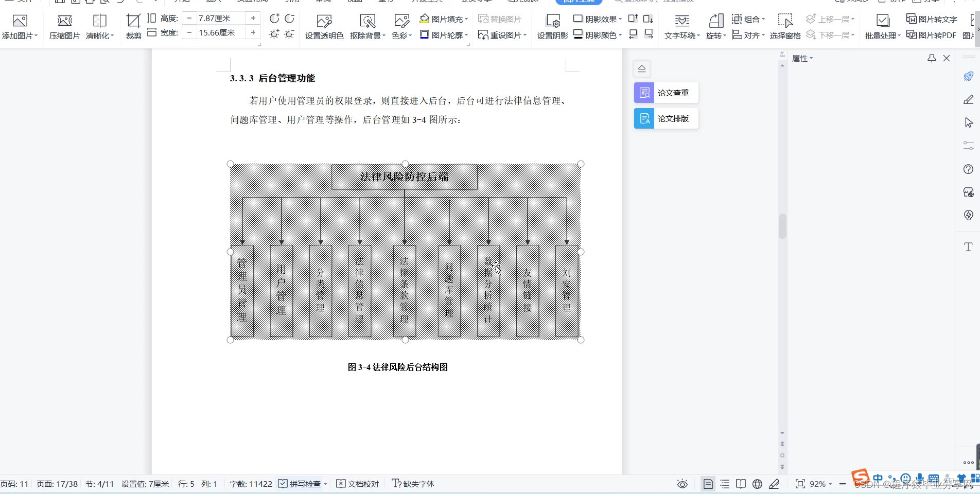Screen dimensions: 980x494
Task: Click the width input field 15.66厘米
Action: 221,32
